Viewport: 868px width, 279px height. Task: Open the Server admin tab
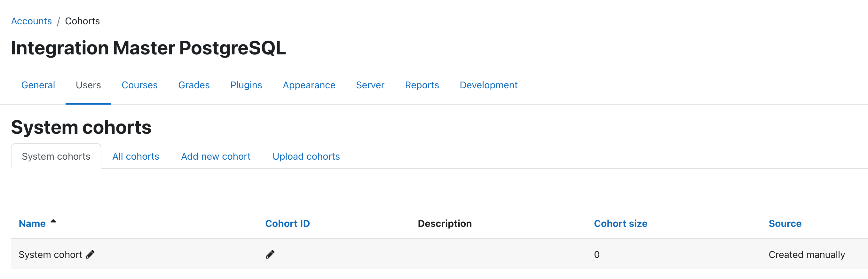pos(370,85)
